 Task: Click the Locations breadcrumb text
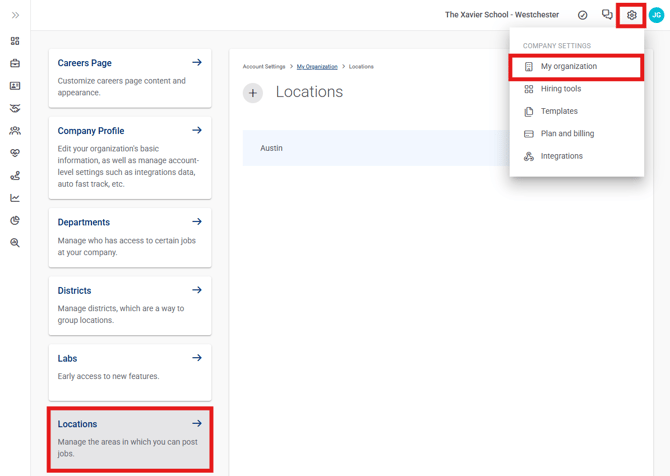coord(361,67)
